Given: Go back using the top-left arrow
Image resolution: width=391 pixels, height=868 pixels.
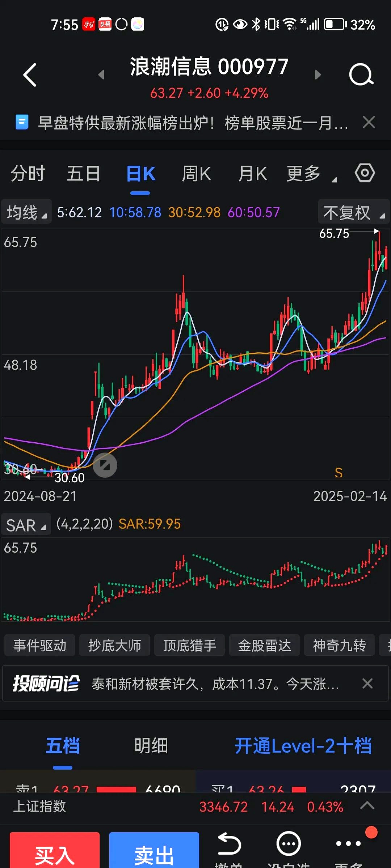Looking at the screenshot, I should 30,75.
